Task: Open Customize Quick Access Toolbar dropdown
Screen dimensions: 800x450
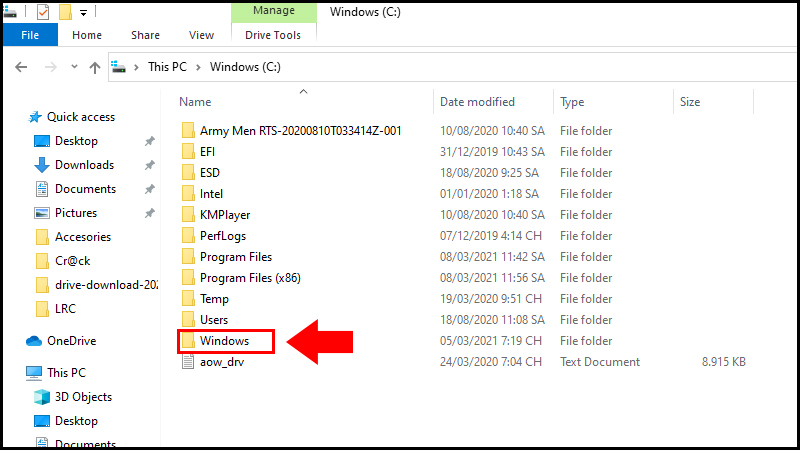Action: (83, 12)
